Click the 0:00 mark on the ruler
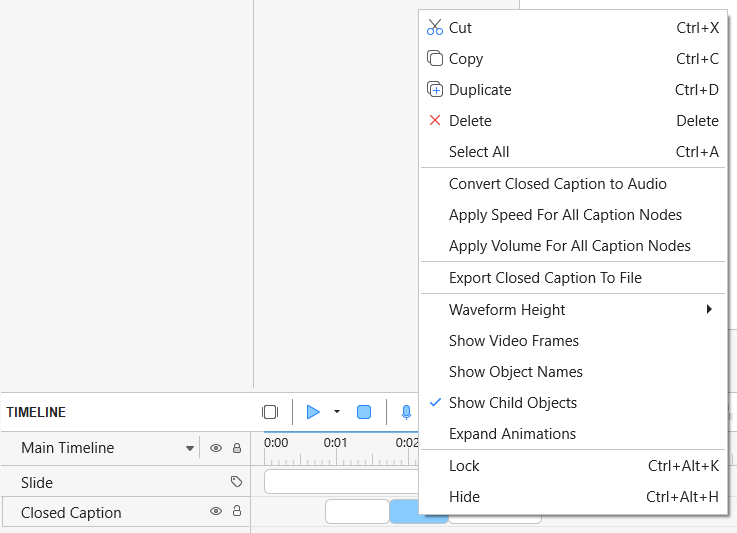The height and width of the screenshot is (533, 737). point(276,443)
